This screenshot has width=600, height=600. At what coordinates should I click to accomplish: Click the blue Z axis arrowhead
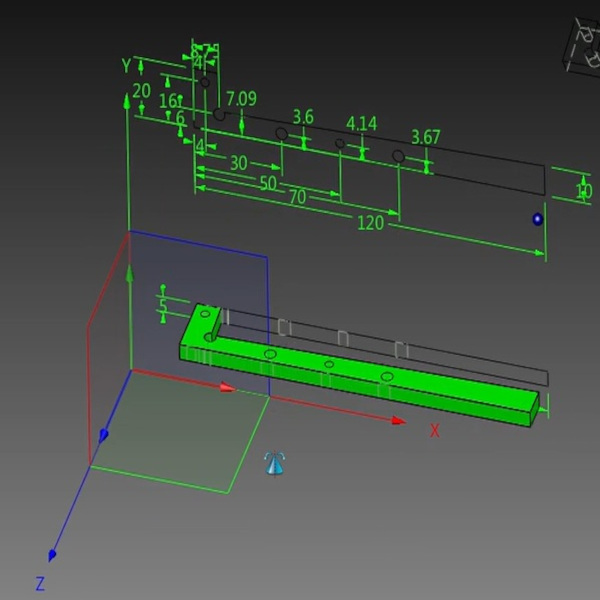point(52,555)
